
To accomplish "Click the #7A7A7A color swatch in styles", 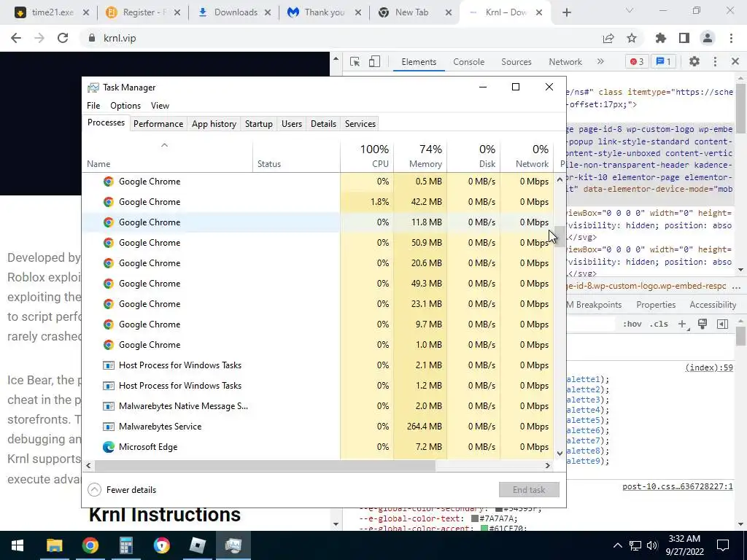I will tap(474, 518).
